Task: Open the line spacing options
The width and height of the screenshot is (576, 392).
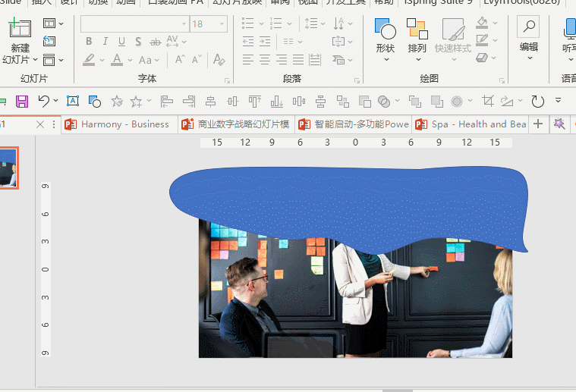Action: (315, 24)
